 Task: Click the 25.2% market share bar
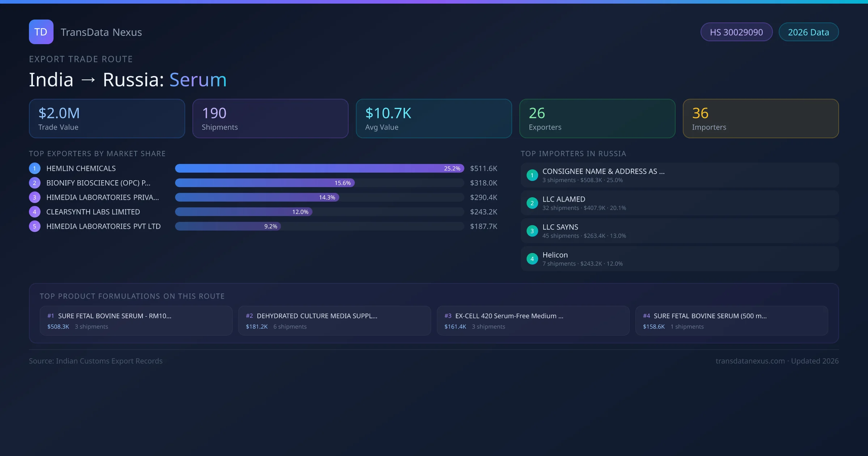pyautogui.click(x=319, y=168)
